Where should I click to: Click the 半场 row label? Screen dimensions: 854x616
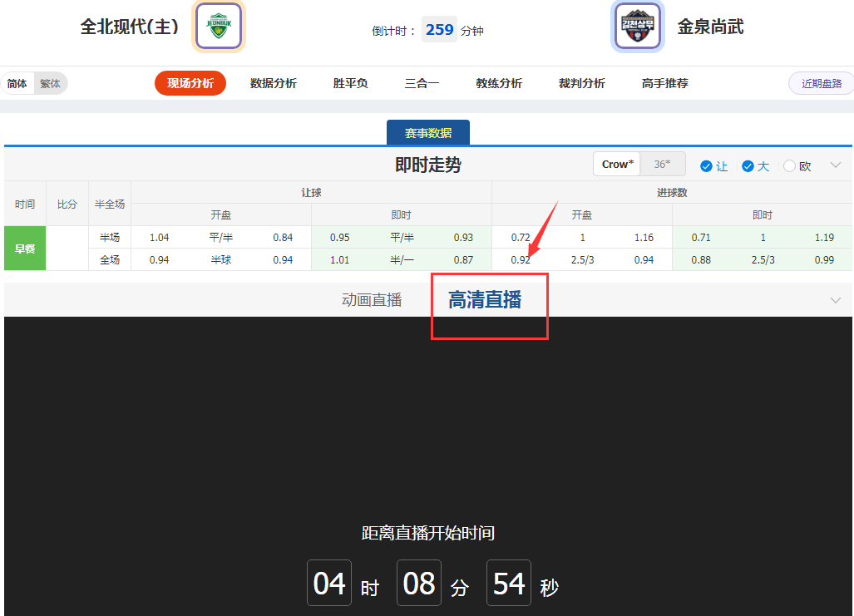[110, 238]
